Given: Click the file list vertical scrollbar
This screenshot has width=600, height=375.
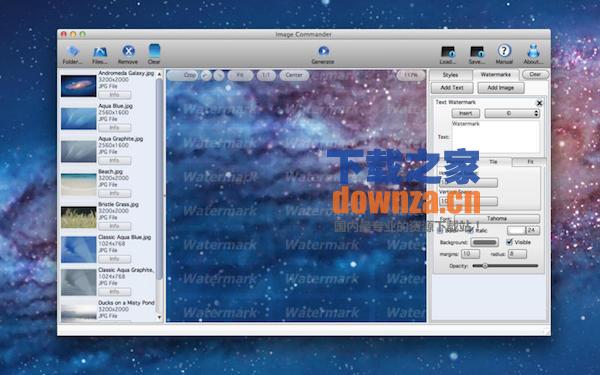Looking at the screenshot, I should 159,179.
